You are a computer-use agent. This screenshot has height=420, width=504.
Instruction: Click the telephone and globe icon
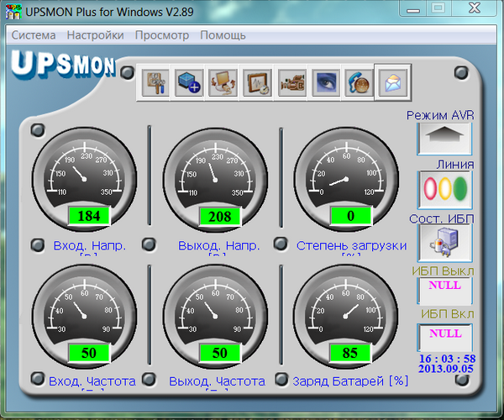point(359,83)
